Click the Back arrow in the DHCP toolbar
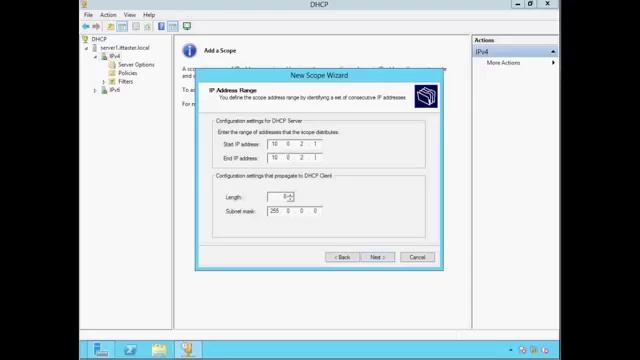Screen dimensions: 640x360 86,27
